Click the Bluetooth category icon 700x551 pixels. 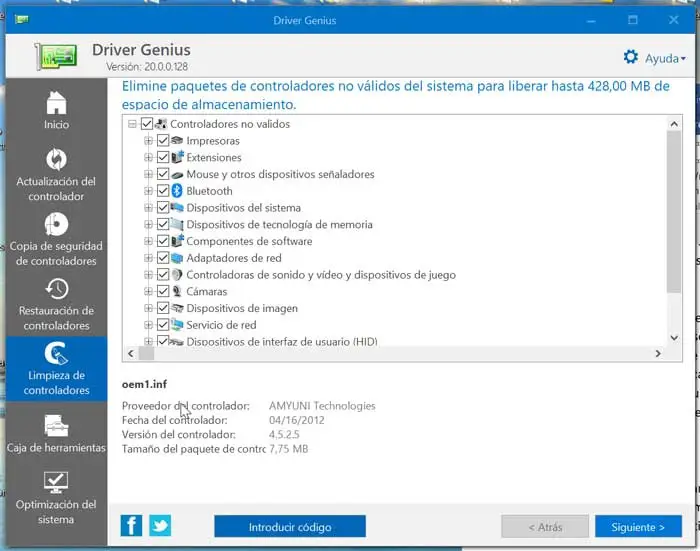(x=177, y=191)
